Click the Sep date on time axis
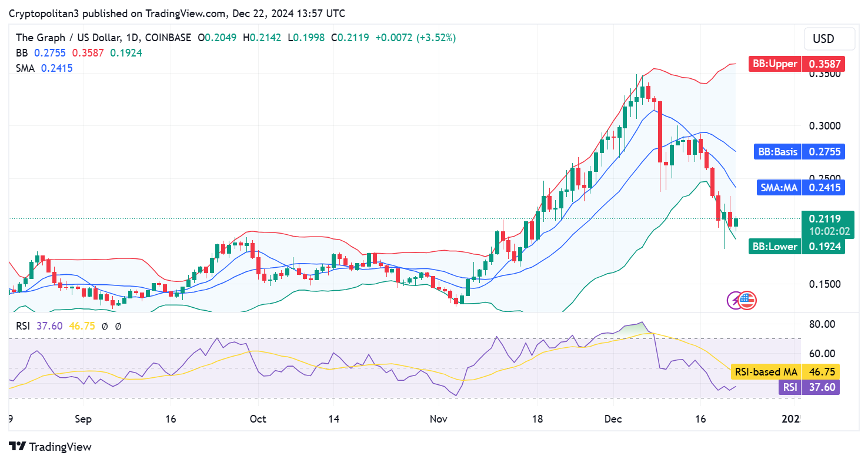Viewport: 868px width, 462px height. (83, 419)
